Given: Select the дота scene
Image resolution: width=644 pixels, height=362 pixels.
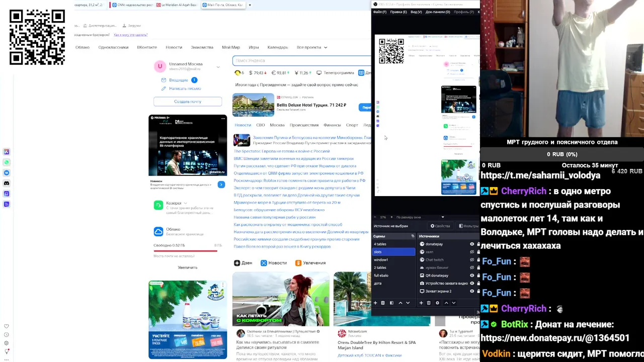Looking at the screenshot, I should pos(393,283).
